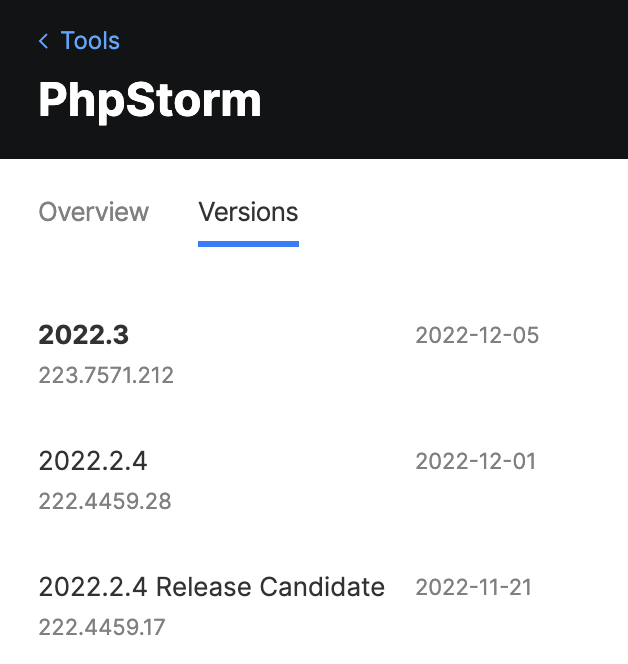628x664 pixels.
Task: Select build number 222.4459.28
Action: (105, 501)
